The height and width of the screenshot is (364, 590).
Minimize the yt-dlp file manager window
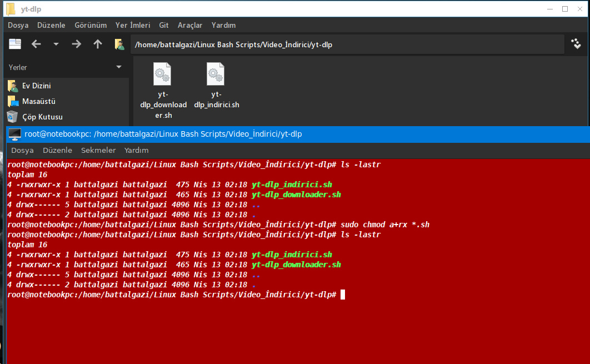[x=550, y=9]
